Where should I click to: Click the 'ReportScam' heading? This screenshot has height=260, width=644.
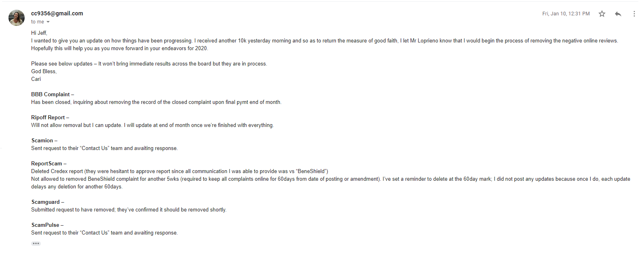click(x=47, y=164)
